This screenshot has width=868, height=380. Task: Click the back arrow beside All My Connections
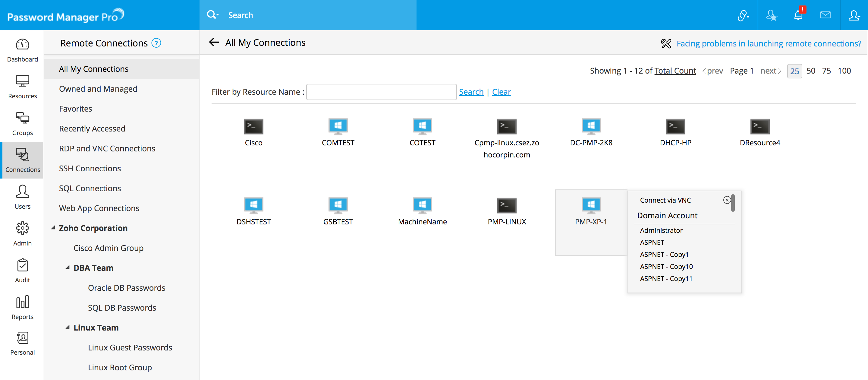click(214, 43)
